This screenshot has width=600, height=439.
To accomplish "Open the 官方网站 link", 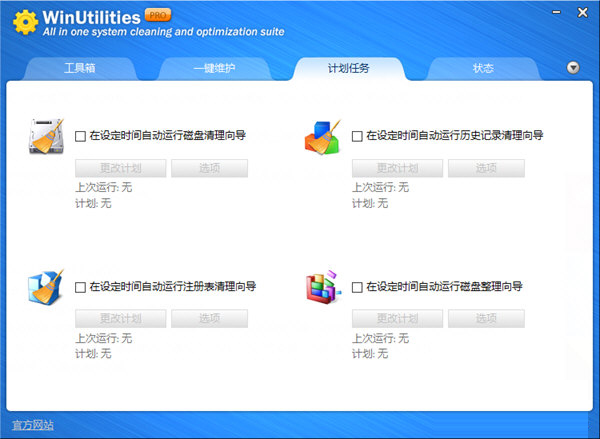I will tap(33, 425).
